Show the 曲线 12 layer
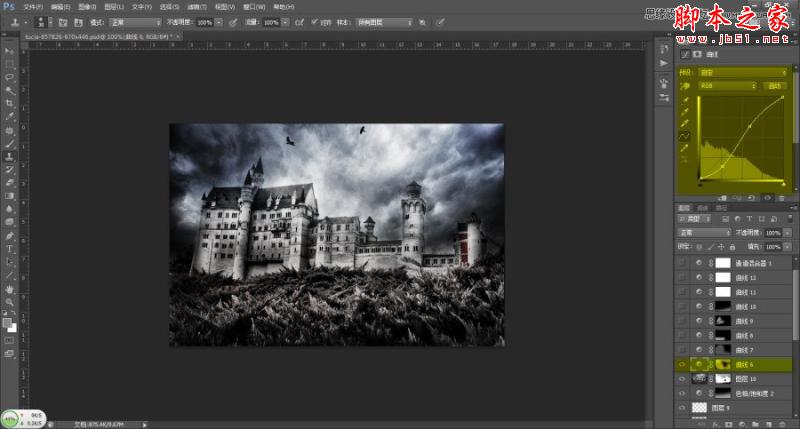 pyautogui.click(x=682, y=277)
